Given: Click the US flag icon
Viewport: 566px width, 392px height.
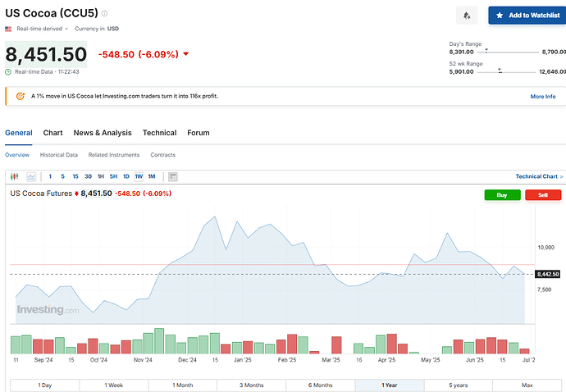Looking at the screenshot, I should [x=8, y=29].
